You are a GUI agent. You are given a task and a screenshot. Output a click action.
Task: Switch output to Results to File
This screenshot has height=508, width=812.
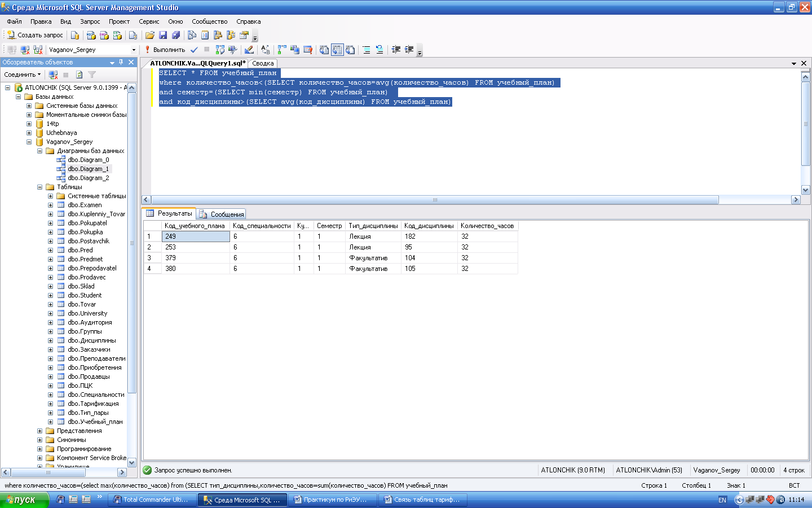(350, 50)
